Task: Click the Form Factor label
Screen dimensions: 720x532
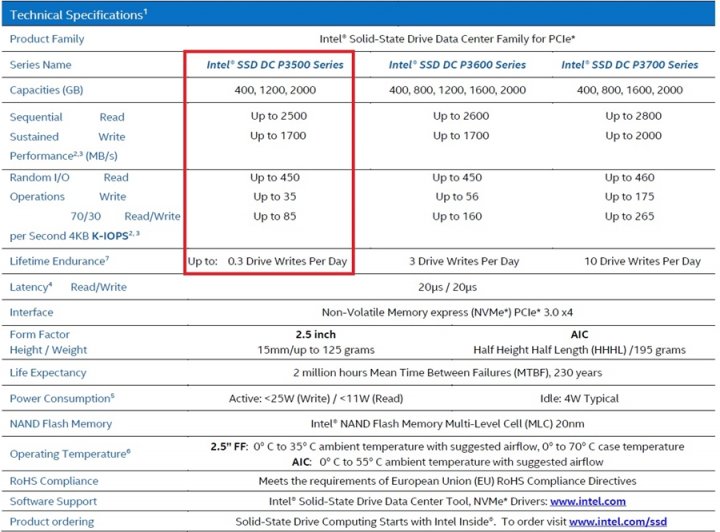Action: 39,335
